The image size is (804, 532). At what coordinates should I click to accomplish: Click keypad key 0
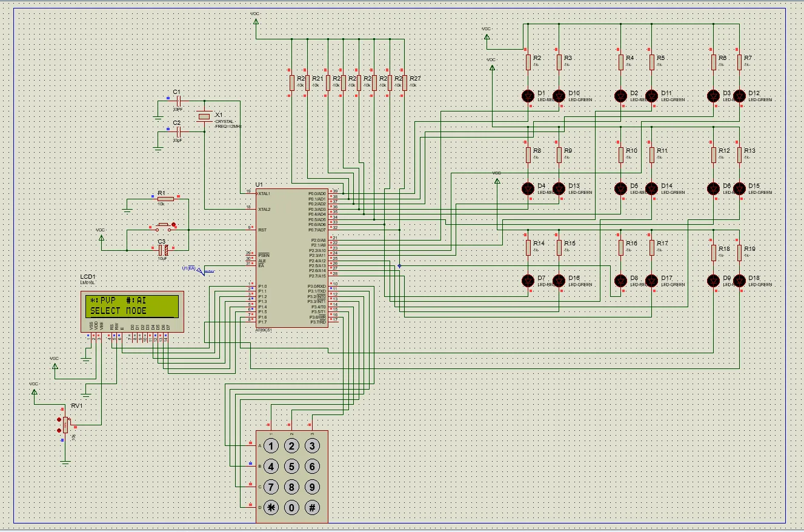pos(292,507)
